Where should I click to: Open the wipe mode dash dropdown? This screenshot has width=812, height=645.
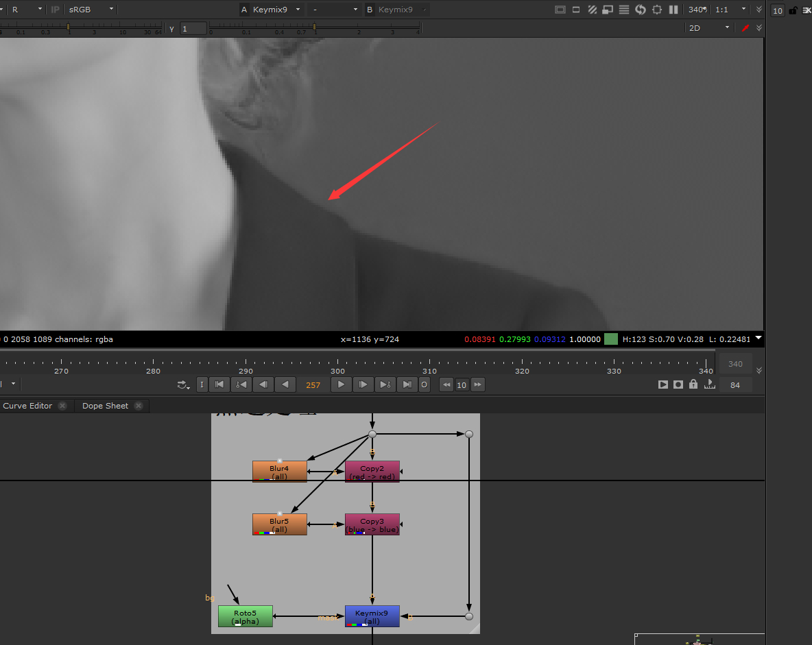pyautogui.click(x=333, y=10)
